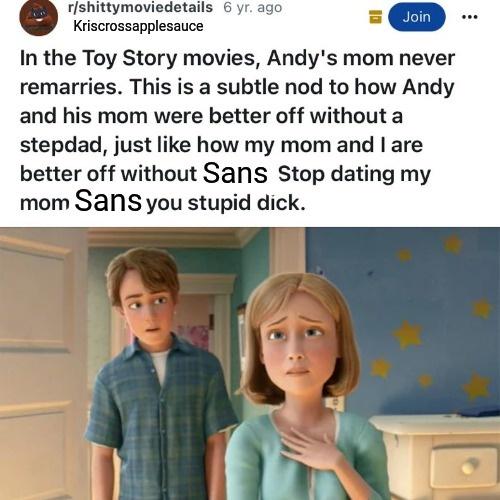Click the pink poster behind Andy's shoulder
Image resolution: width=500 pixels, height=500 pixels.
195,337
